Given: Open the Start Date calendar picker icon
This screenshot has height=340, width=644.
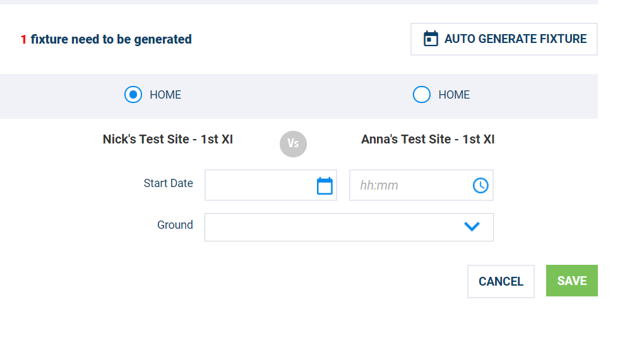Looking at the screenshot, I should pos(325,185).
